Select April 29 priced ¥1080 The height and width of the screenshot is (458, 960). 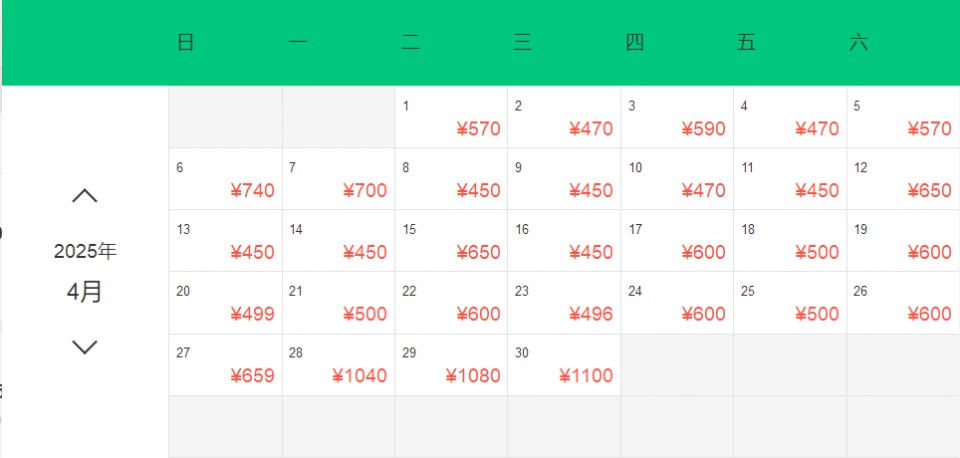(451, 365)
